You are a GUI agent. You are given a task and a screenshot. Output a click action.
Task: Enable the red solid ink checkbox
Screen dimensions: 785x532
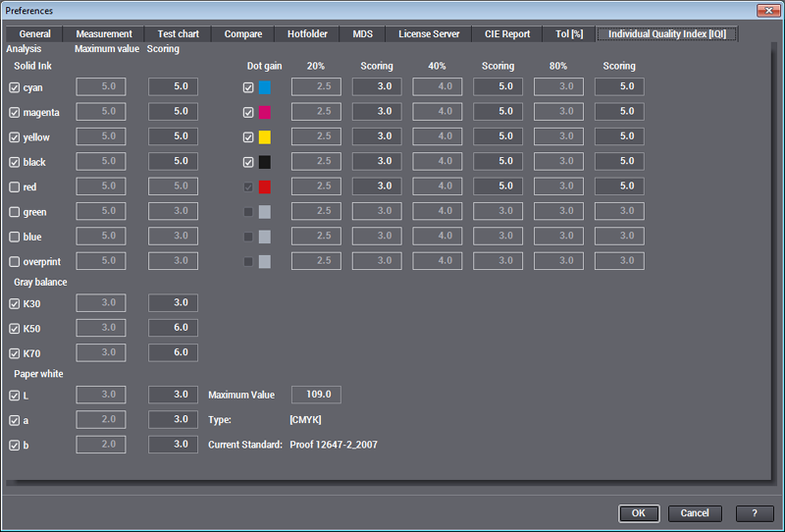[x=14, y=186]
